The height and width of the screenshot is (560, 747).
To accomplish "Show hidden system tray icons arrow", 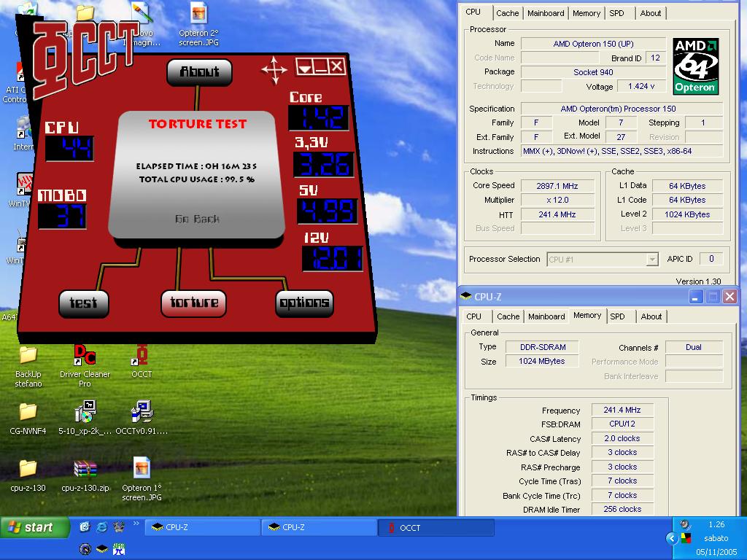I will [672, 539].
